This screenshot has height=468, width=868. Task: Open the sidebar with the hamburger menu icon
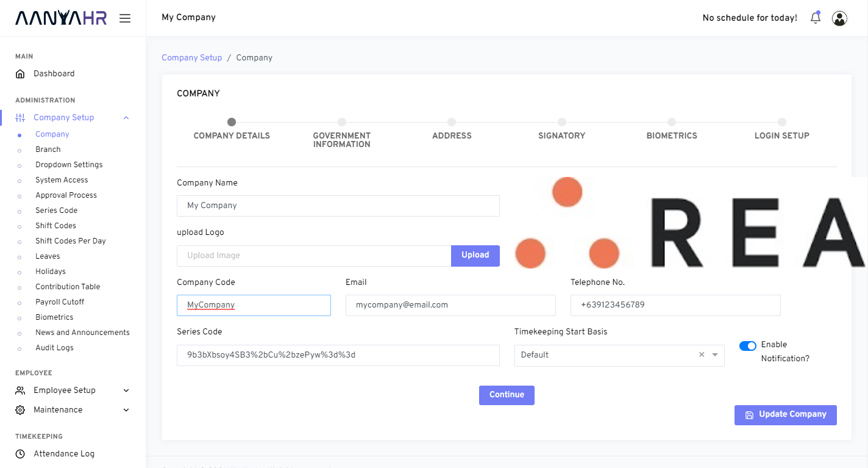coord(125,18)
